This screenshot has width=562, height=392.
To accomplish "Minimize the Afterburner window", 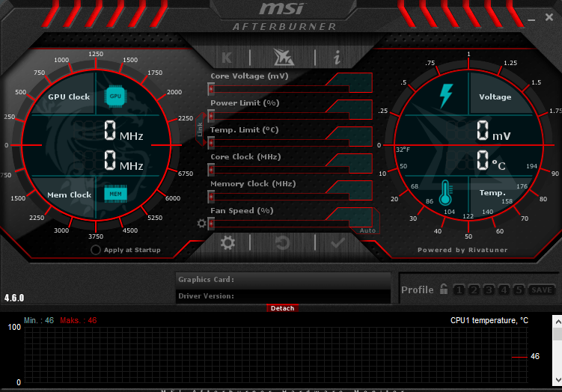I will [x=531, y=19].
